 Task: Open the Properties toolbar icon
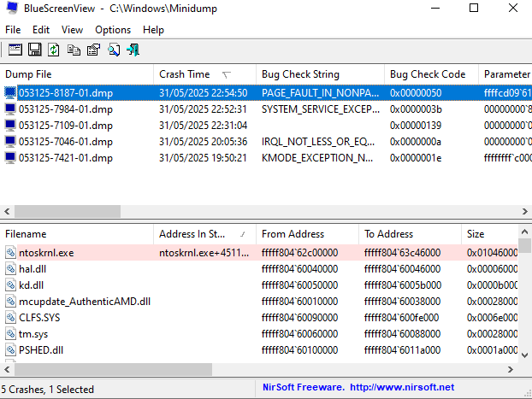tap(94, 50)
